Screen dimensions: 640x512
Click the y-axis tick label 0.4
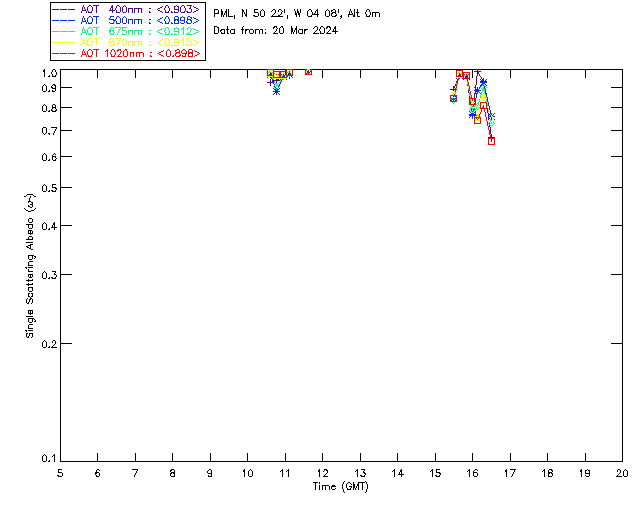click(49, 226)
